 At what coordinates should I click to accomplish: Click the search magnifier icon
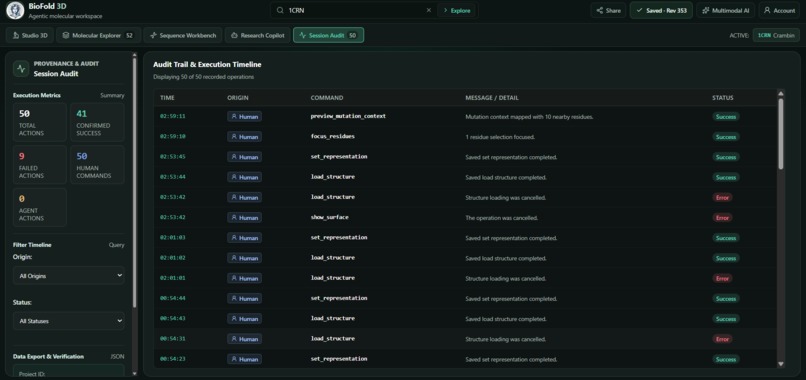[x=279, y=10]
